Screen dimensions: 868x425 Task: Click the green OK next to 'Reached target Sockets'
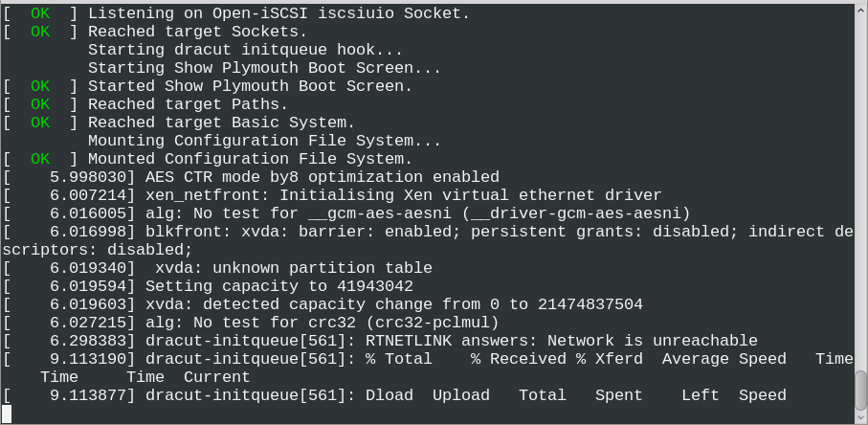click(40, 32)
